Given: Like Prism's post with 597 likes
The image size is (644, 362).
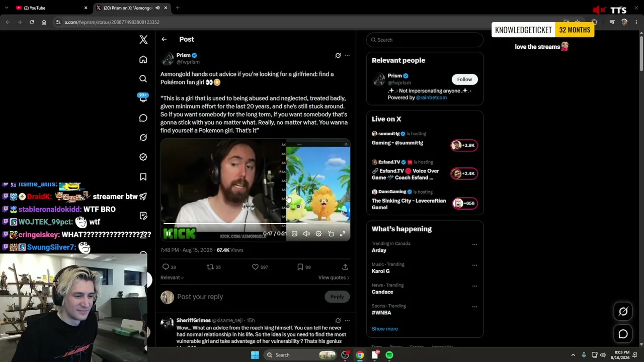Looking at the screenshot, I should [255, 267].
